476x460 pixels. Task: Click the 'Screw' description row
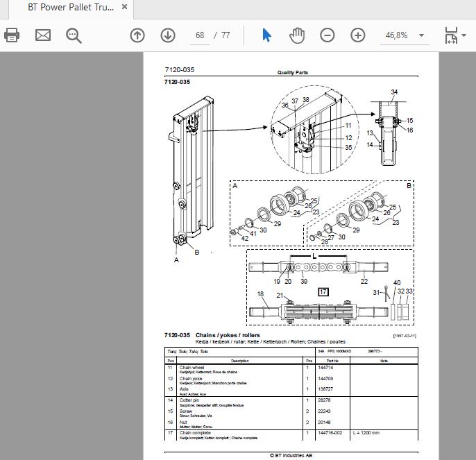click(x=240, y=414)
